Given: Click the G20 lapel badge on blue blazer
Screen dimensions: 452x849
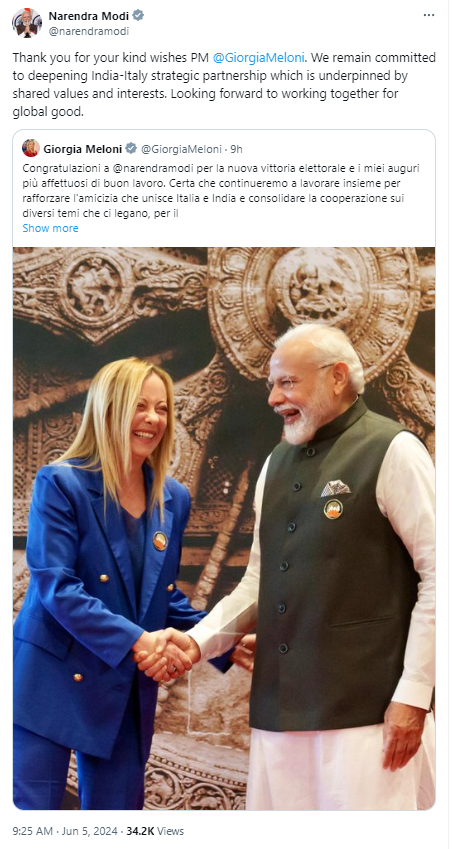Looking at the screenshot, I should (160, 540).
